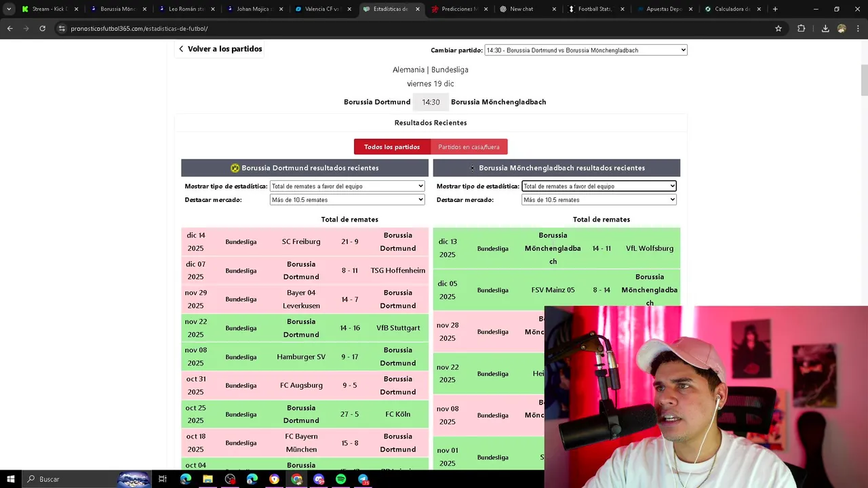The height and width of the screenshot is (488, 868).
Task: Click the Borussia Mönchengladbach resultados recientes header
Action: (556, 168)
